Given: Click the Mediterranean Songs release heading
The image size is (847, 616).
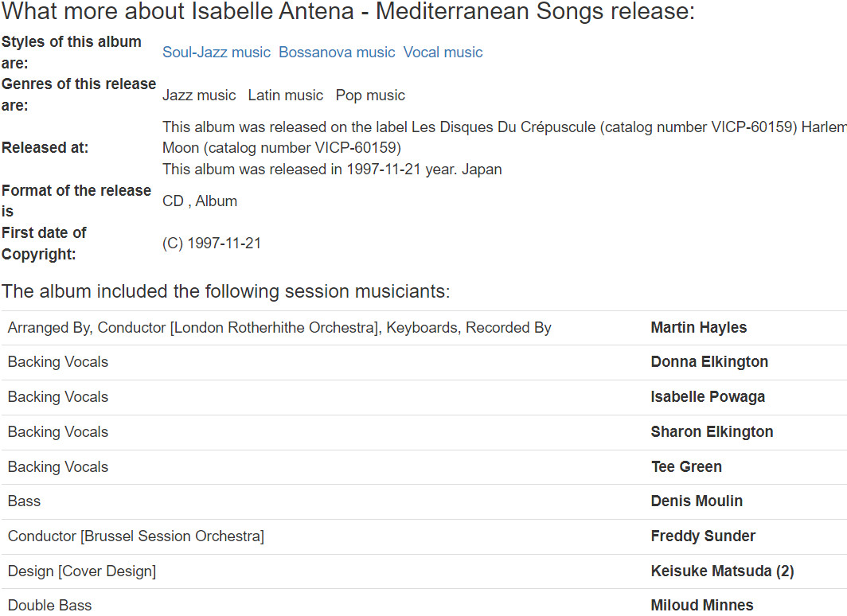Looking at the screenshot, I should [349, 13].
